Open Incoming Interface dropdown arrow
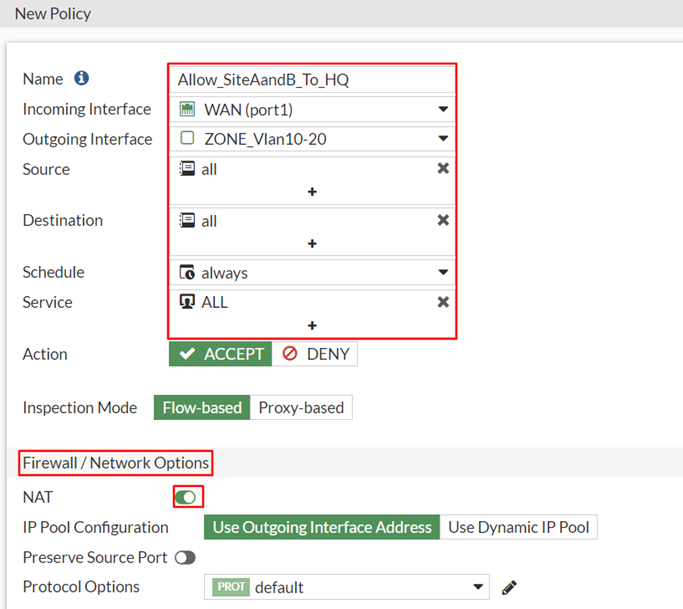This screenshot has width=683, height=609. click(443, 109)
